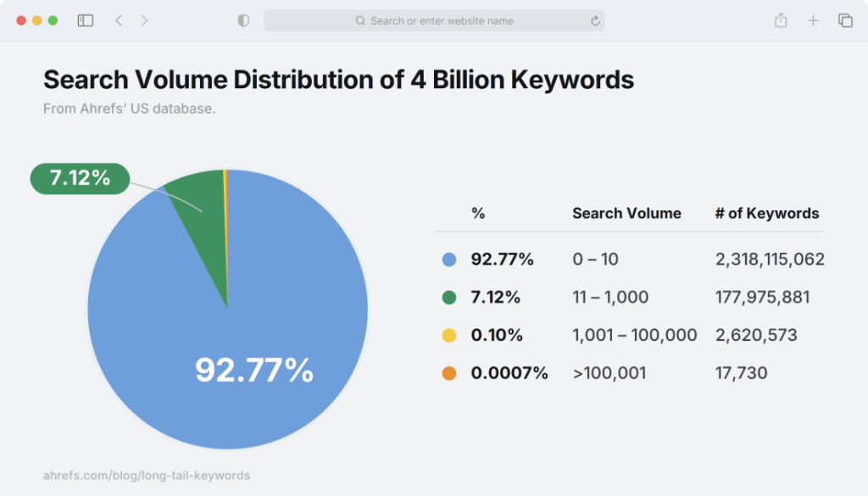Add a new tab with plus icon

pyautogui.click(x=813, y=21)
